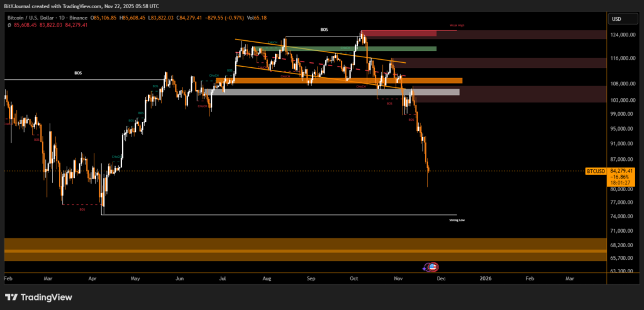
Task: Select the green supply zone rectangle
Action: point(399,48)
